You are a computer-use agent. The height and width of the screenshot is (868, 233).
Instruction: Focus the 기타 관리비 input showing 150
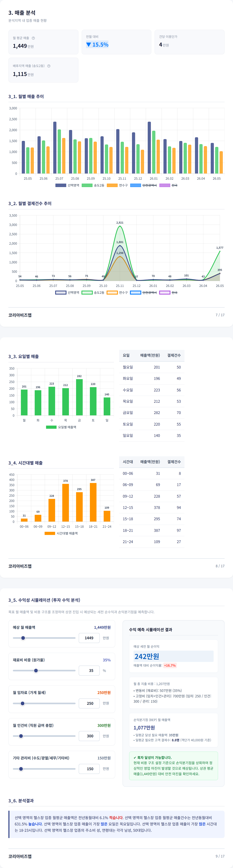89,769
